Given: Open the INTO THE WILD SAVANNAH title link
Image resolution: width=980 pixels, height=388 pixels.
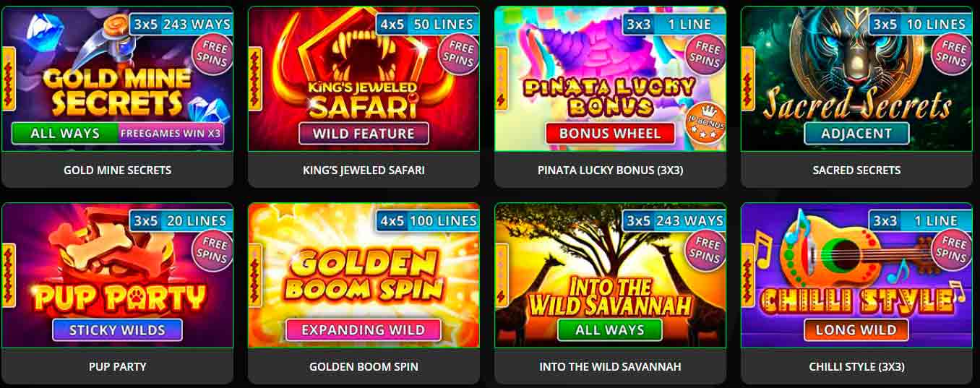Looking at the screenshot, I should 610,367.
